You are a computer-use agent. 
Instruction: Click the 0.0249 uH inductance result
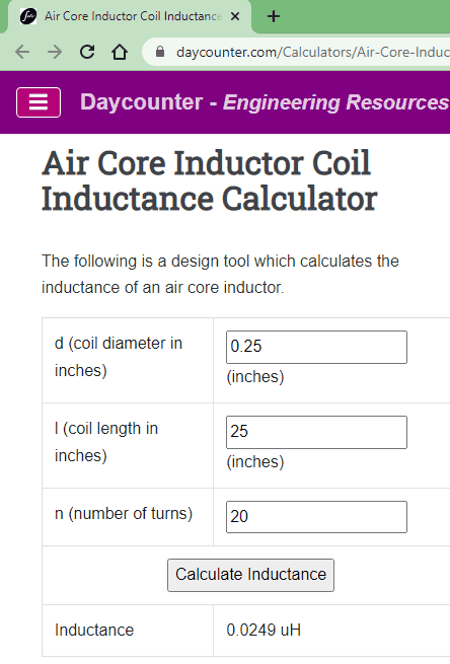[264, 630]
